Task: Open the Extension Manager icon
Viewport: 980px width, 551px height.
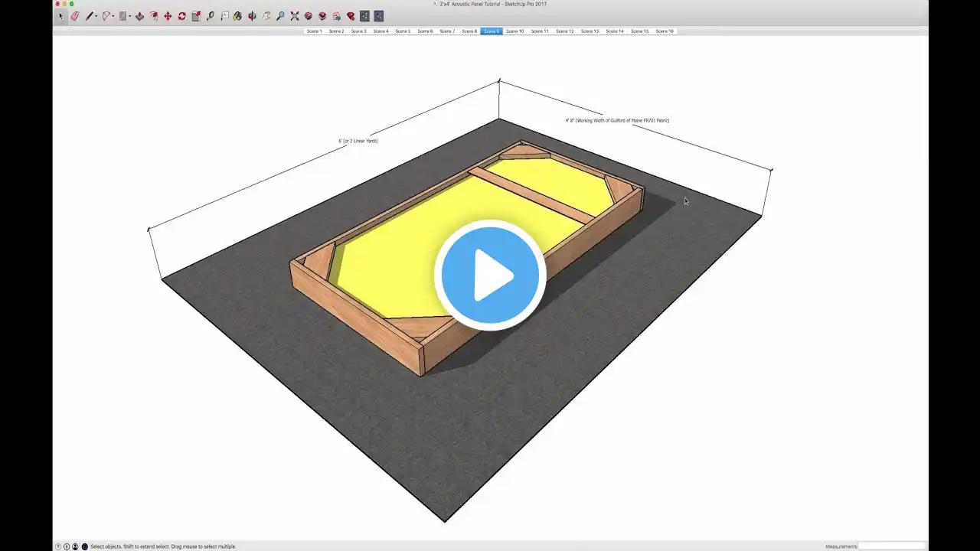Action: click(x=351, y=15)
